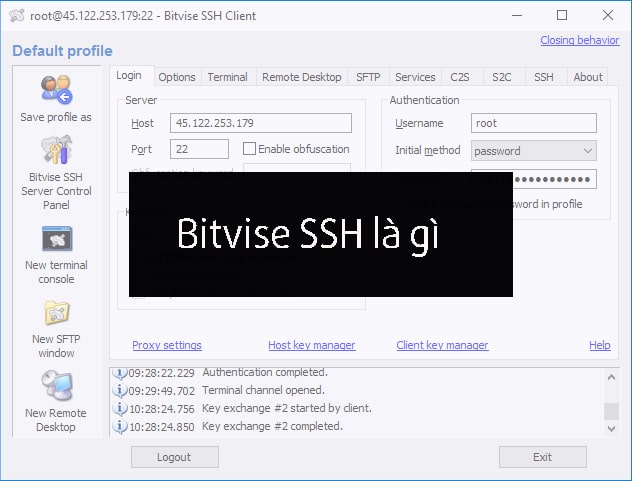This screenshot has width=632, height=481.
Task: Click info icon beside Terminal channel opened
Action: [x=120, y=390]
